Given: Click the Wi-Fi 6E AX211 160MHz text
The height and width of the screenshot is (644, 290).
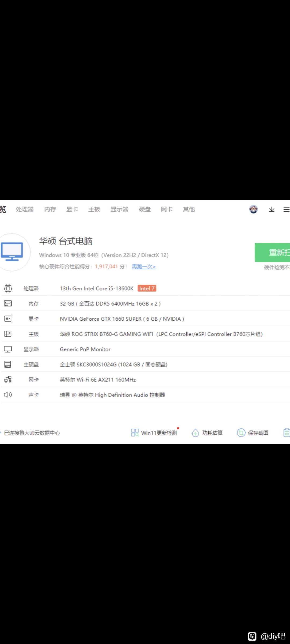Looking at the screenshot, I should coord(98,380).
